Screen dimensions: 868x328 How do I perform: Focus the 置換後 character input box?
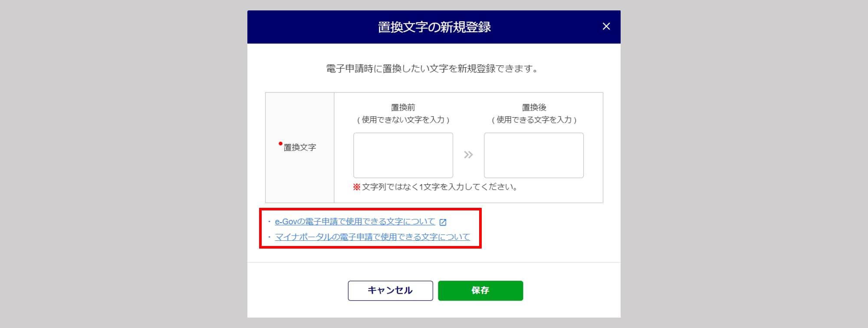pos(533,155)
